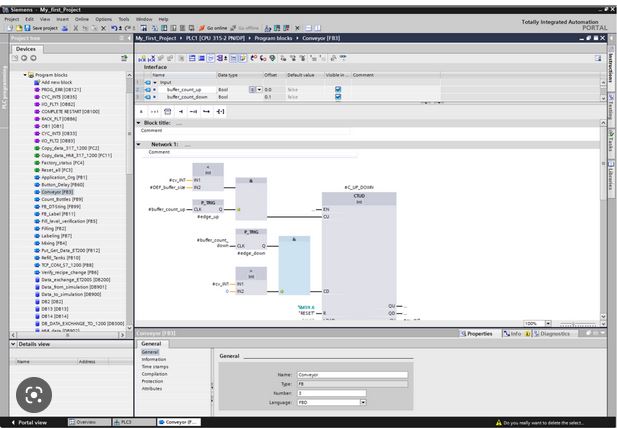Collapse Block title section
This screenshot has height=428, width=617.
pos(139,123)
